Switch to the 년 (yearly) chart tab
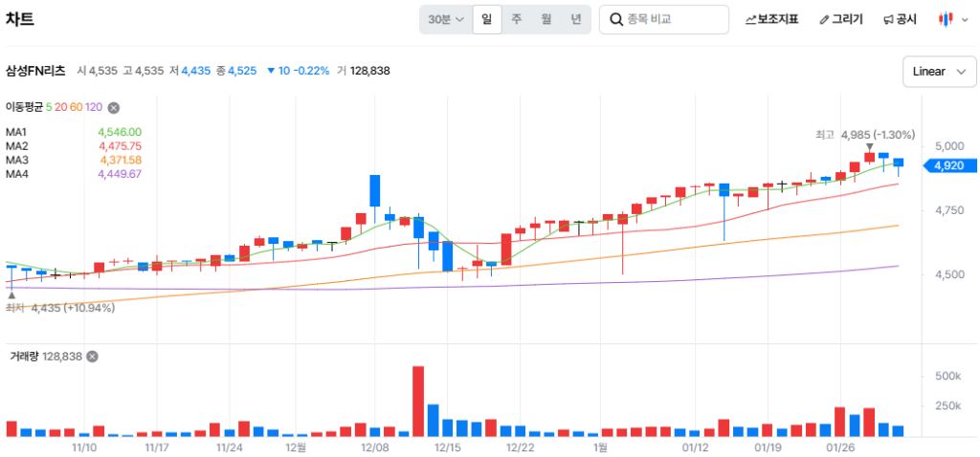Image resolution: width=980 pixels, height=457 pixels. click(575, 19)
